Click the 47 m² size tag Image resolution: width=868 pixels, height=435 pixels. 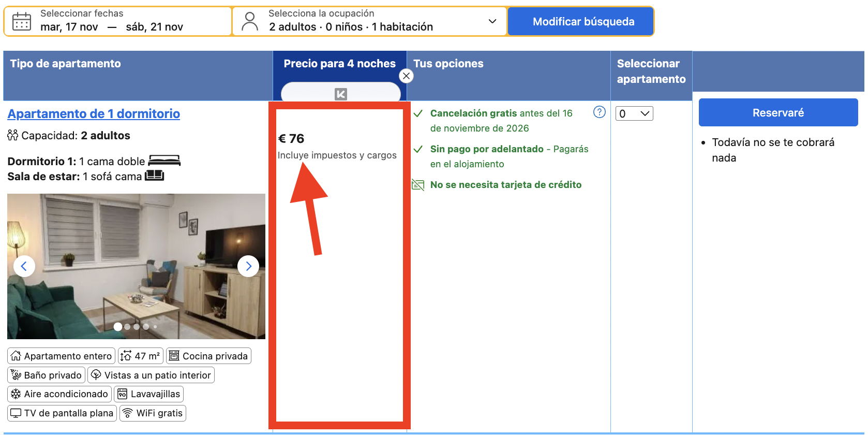tap(141, 356)
